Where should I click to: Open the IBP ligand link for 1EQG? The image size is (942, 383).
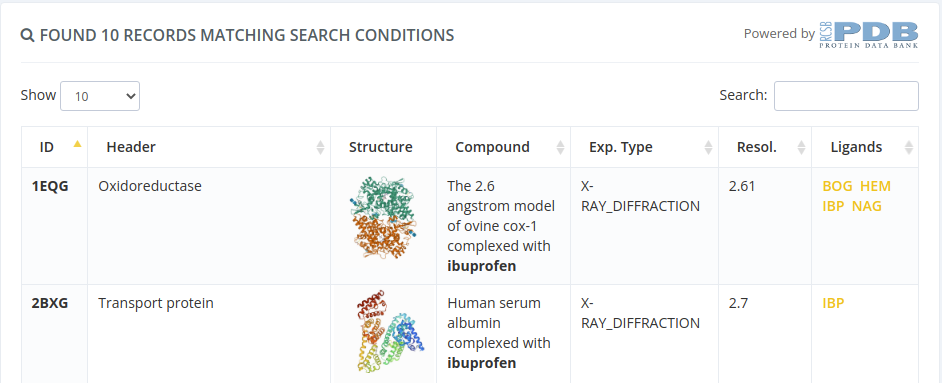(x=833, y=206)
